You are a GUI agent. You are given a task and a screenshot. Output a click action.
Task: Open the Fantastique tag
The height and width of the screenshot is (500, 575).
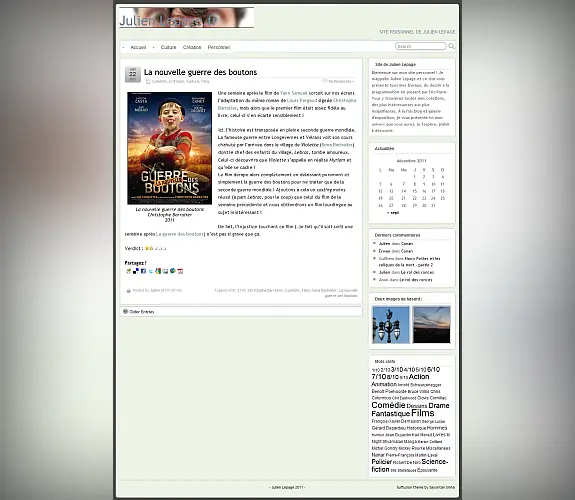point(391,414)
